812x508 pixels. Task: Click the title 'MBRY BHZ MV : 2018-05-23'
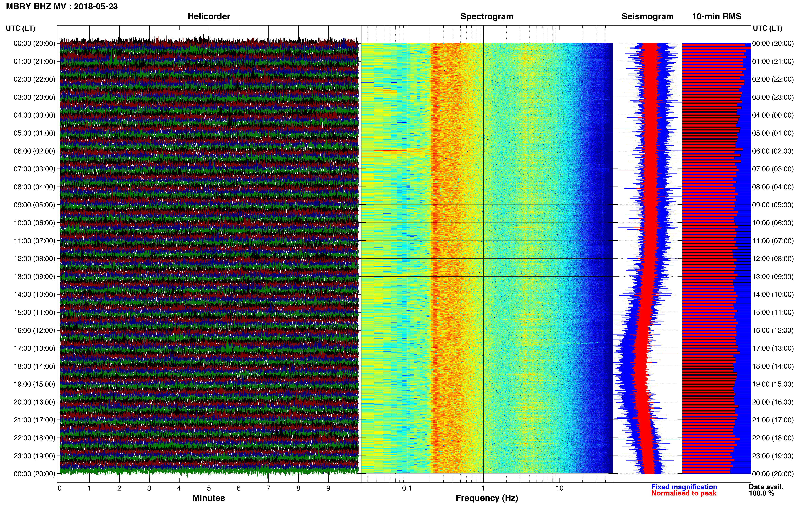point(62,6)
